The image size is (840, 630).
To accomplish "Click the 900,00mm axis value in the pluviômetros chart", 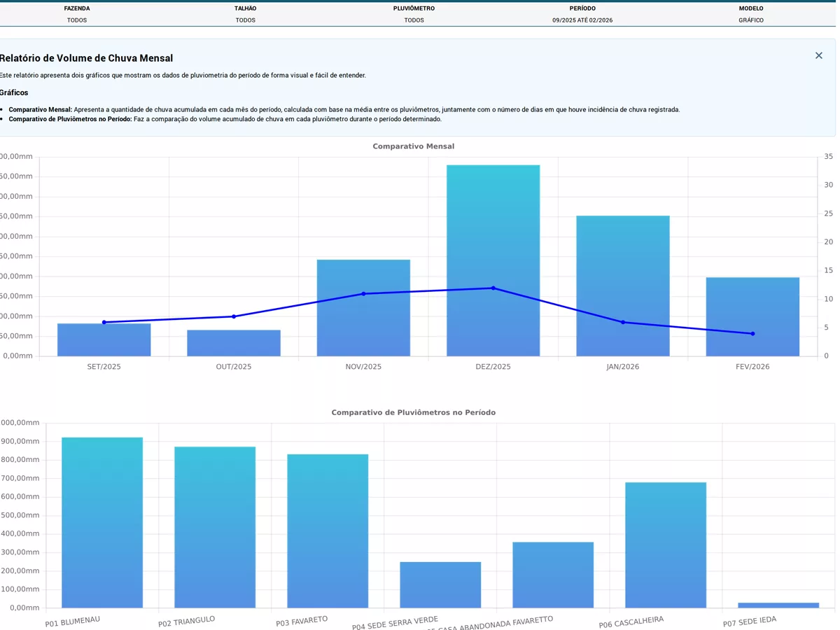I will click(x=20, y=441).
